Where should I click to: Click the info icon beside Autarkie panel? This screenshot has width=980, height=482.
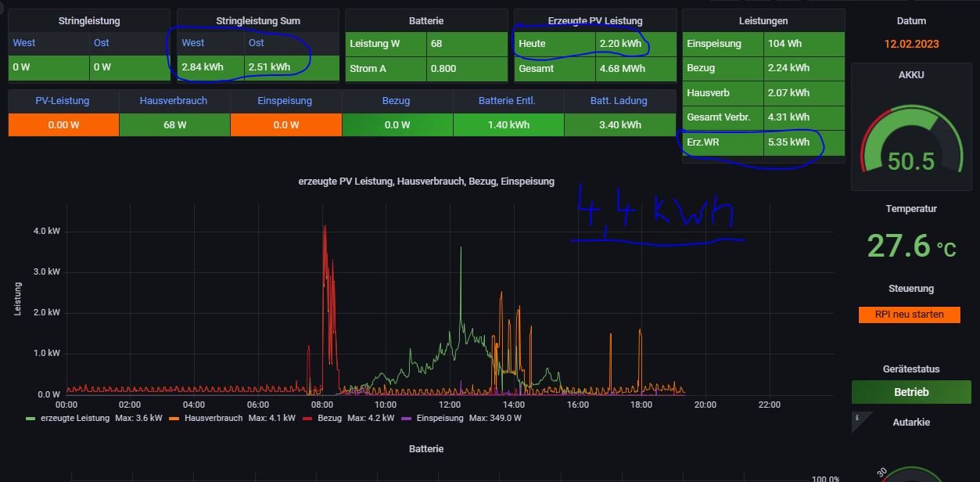[857, 418]
